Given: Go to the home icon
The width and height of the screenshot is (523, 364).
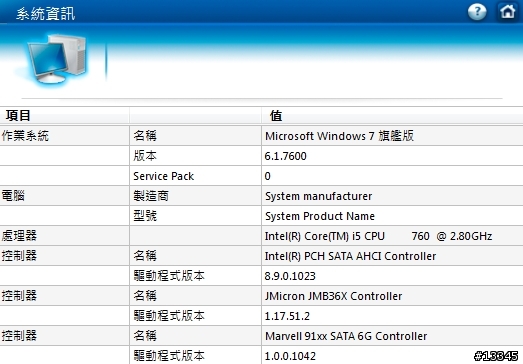Looking at the screenshot, I should [507, 12].
